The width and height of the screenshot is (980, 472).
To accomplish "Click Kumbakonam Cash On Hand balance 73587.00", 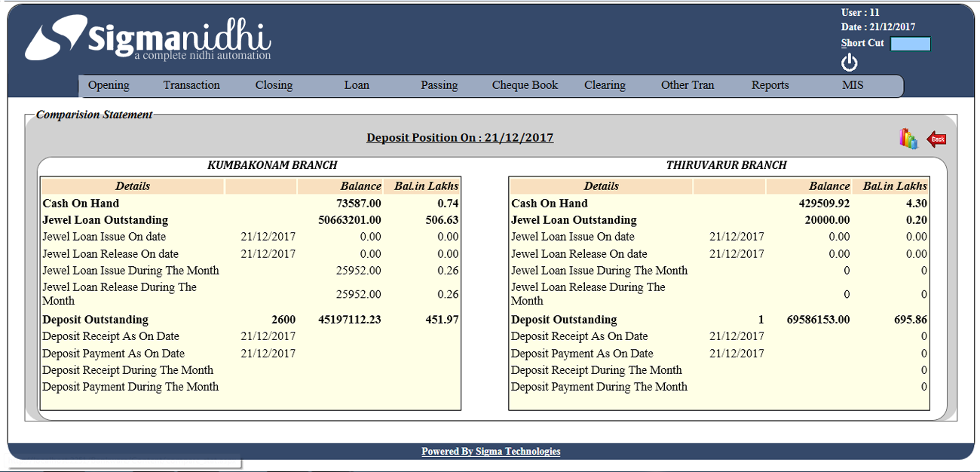I will point(359,204).
